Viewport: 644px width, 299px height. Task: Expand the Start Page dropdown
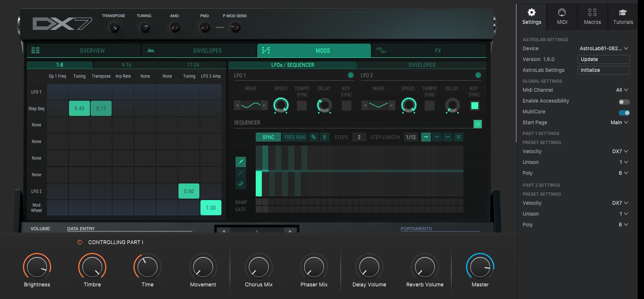619,122
